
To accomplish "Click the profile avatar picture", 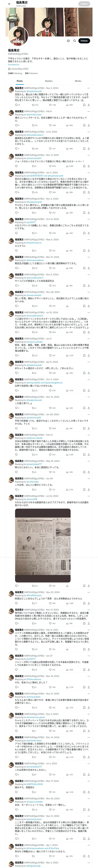I will 18,36.
